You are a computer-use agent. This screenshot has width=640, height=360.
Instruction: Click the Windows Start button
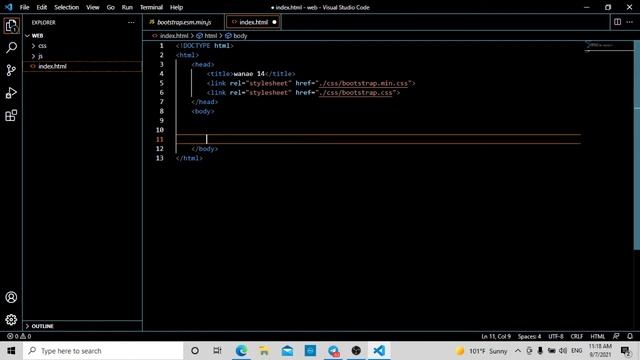(11, 351)
